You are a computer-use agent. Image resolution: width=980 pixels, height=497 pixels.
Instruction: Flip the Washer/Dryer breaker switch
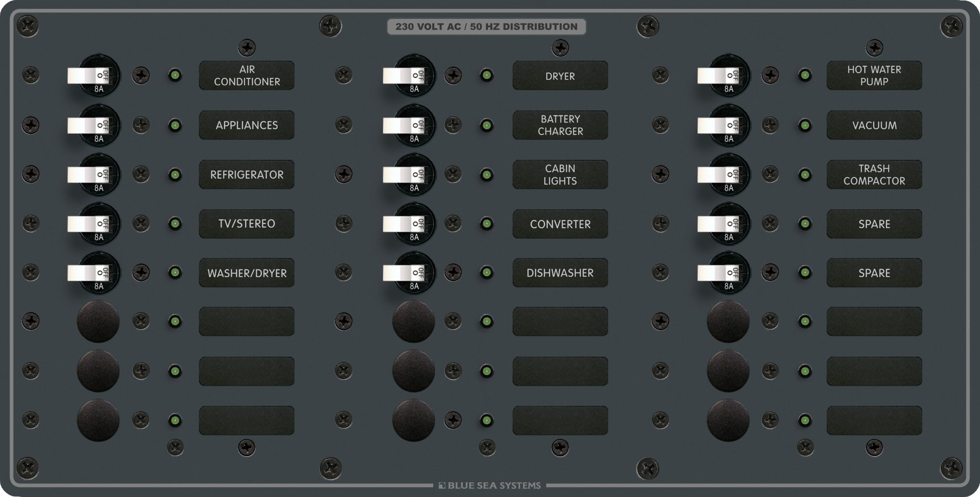click(x=88, y=273)
